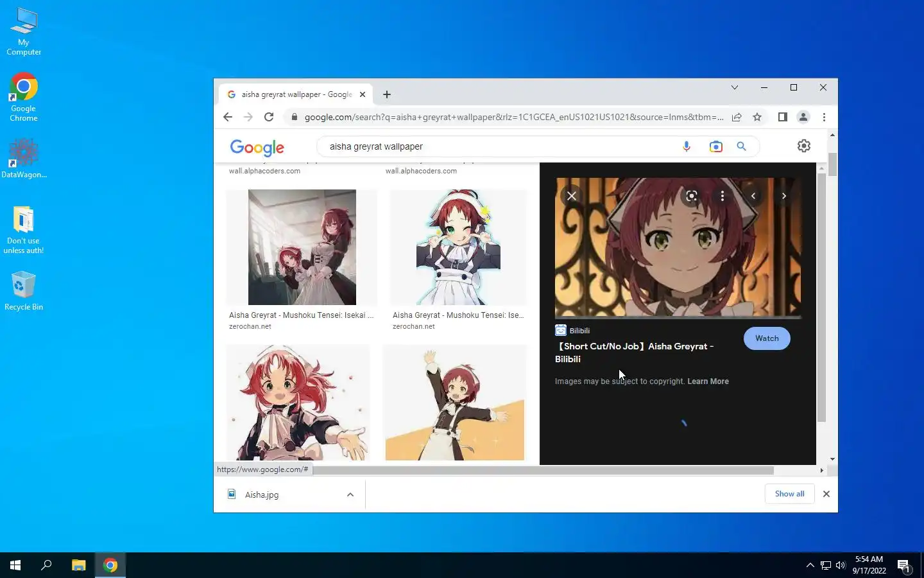Open Short Cut/No Job Aisha Greyrat title
Screen dimensions: 924x578
click(x=634, y=353)
